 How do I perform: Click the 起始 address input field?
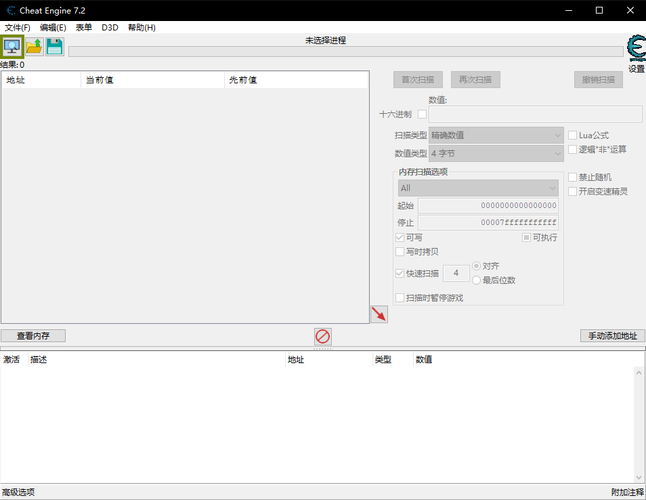[488, 205]
